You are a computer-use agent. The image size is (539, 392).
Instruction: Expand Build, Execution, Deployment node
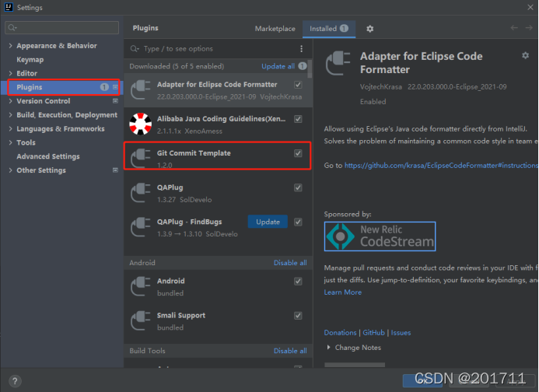[x=10, y=115]
